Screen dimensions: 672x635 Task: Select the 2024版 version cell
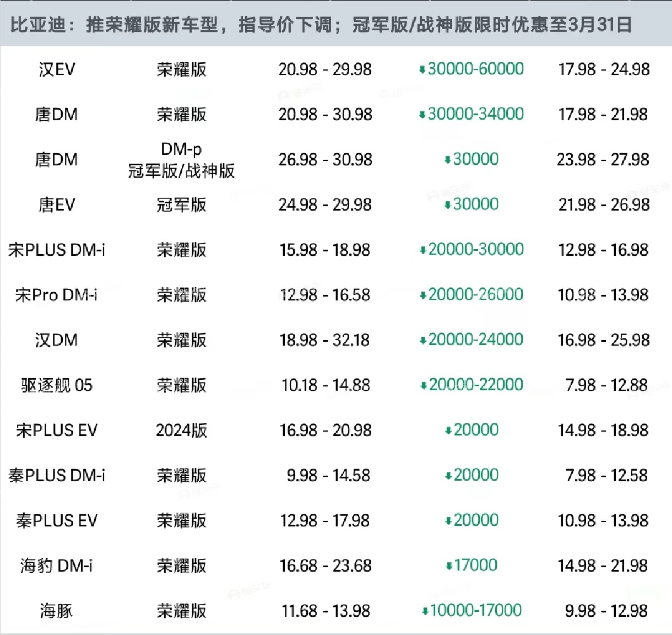(181, 431)
